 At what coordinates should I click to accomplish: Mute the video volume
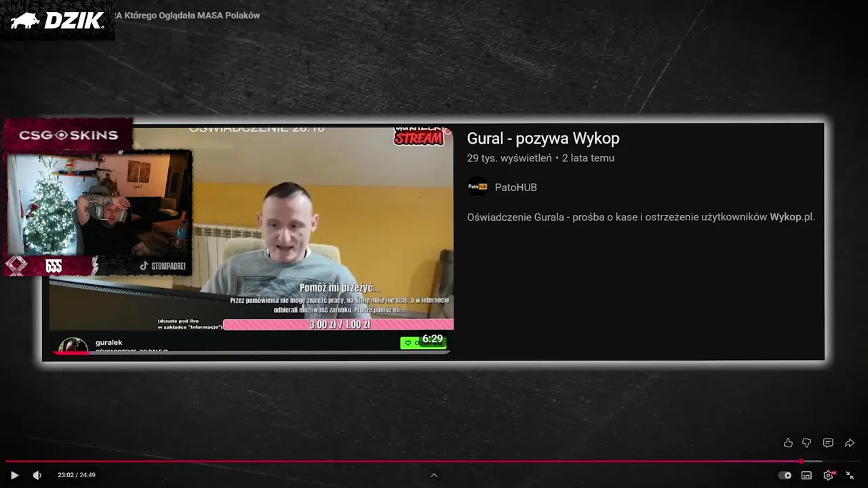(x=37, y=475)
